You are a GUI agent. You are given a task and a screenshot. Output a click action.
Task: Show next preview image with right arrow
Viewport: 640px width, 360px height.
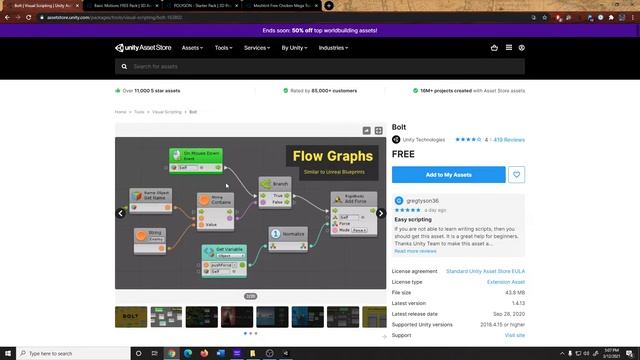[x=380, y=213]
